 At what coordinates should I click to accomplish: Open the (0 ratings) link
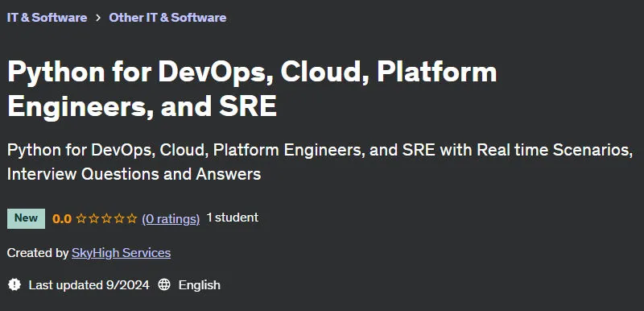[171, 219]
